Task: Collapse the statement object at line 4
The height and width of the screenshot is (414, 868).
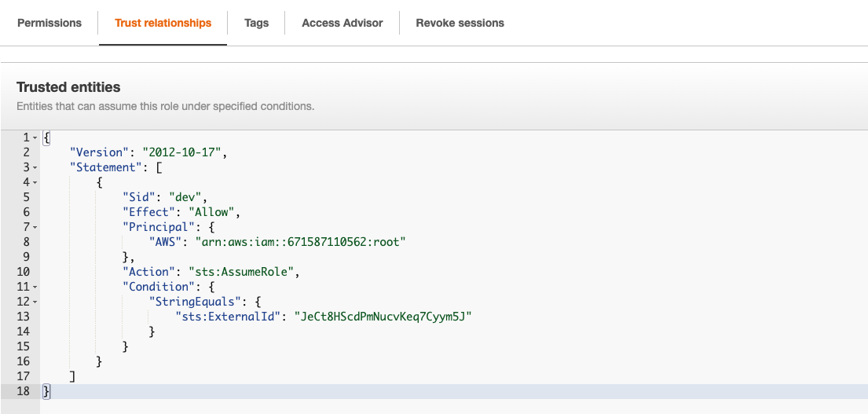Action: click(x=35, y=183)
